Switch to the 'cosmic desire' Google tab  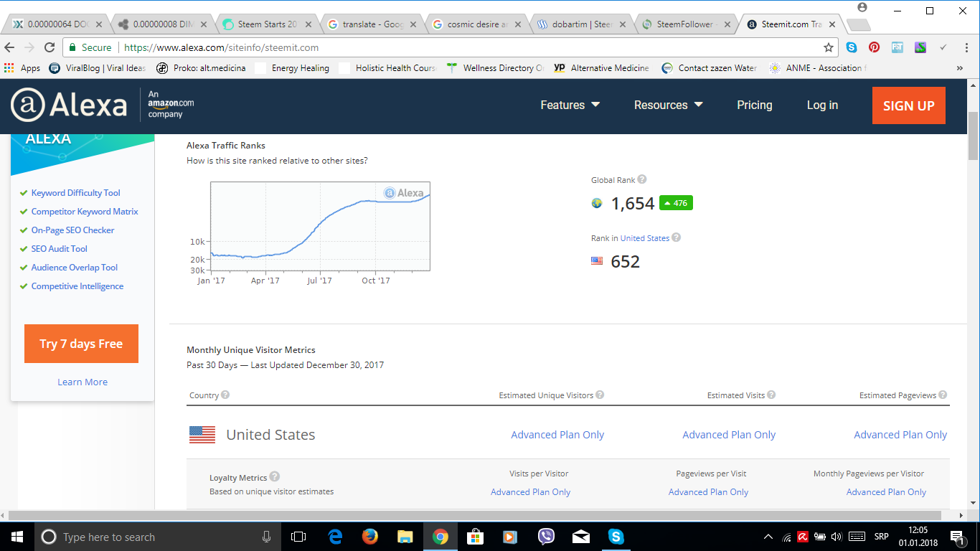[x=476, y=24]
